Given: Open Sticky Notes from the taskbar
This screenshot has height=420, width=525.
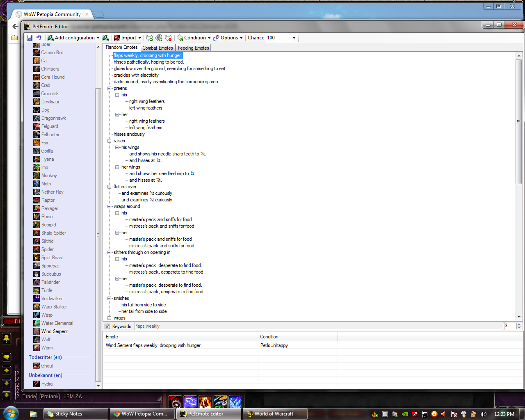Looking at the screenshot, I should tap(75, 414).
